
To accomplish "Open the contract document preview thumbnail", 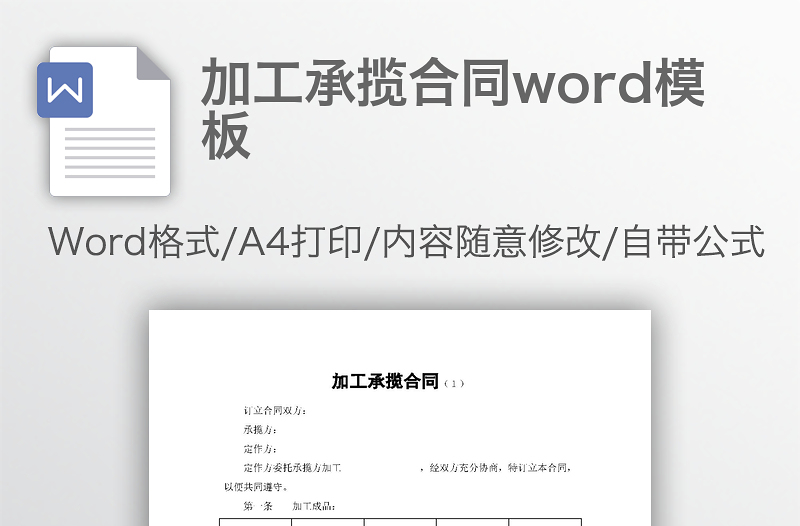I will coord(400,418).
